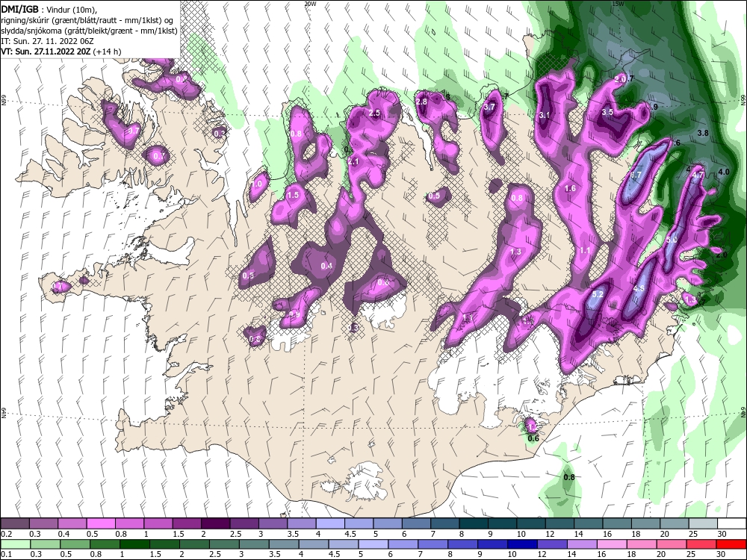
Task: Select the dark teal 8 snow scale swatch
Action: pos(474,523)
